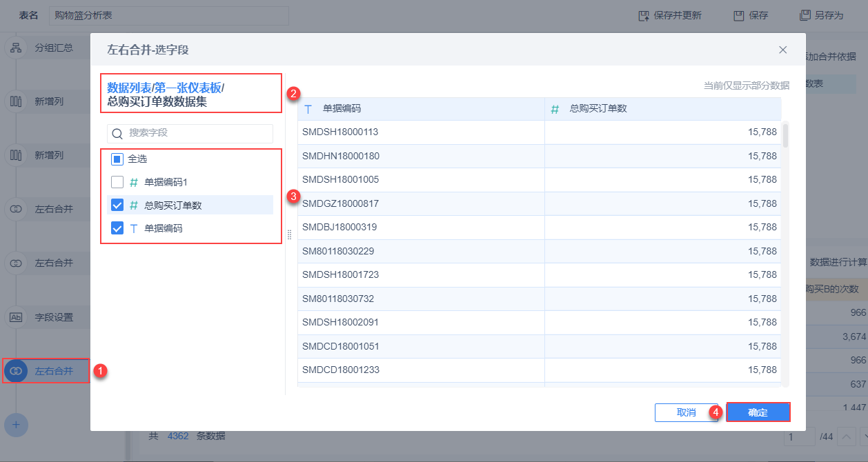
Task: Confirm with the 确定 button
Action: click(x=758, y=412)
